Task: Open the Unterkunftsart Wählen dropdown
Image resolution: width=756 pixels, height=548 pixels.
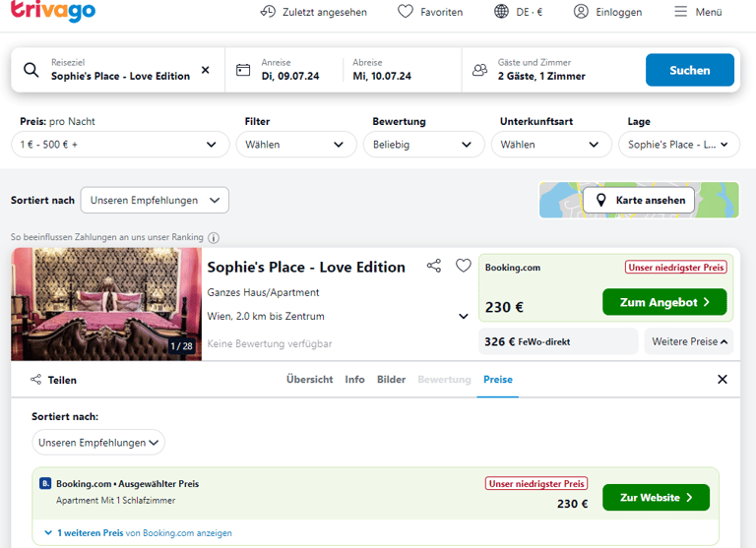Action: point(551,144)
